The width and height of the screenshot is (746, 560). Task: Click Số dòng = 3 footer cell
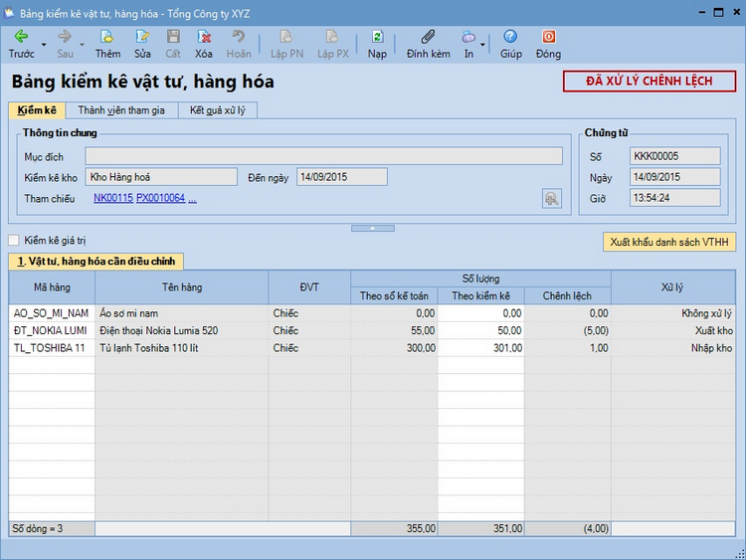pyautogui.click(x=52, y=528)
